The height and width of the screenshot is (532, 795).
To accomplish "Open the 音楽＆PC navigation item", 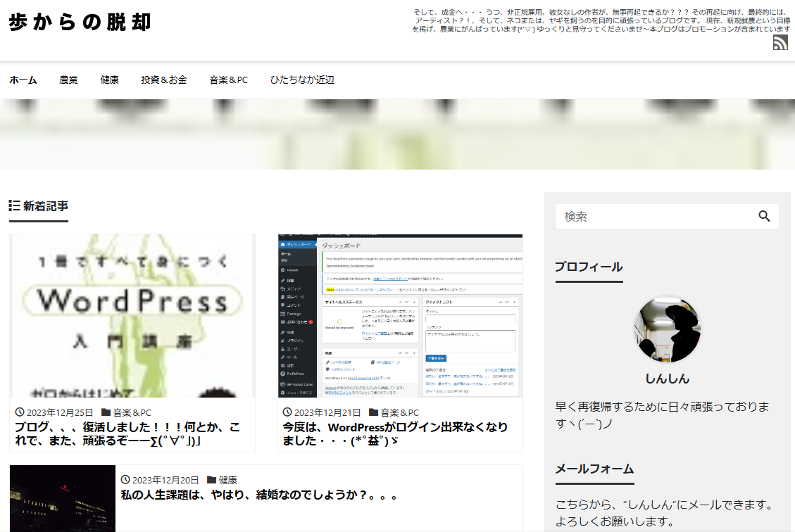I will [x=228, y=80].
